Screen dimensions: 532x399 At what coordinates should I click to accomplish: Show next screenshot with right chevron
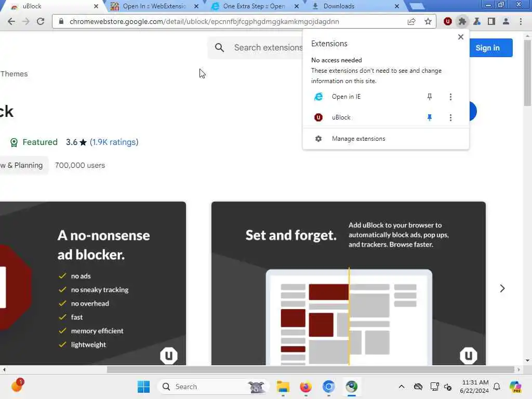click(x=502, y=288)
